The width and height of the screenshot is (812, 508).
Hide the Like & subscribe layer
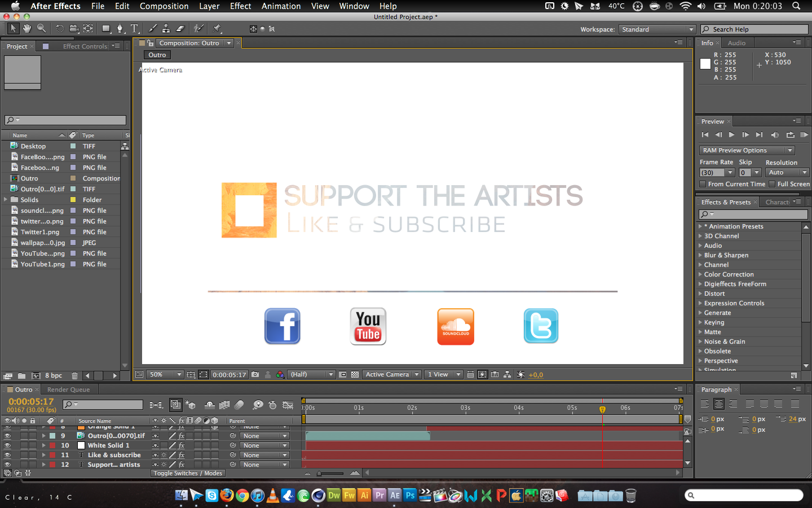tap(7, 455)
